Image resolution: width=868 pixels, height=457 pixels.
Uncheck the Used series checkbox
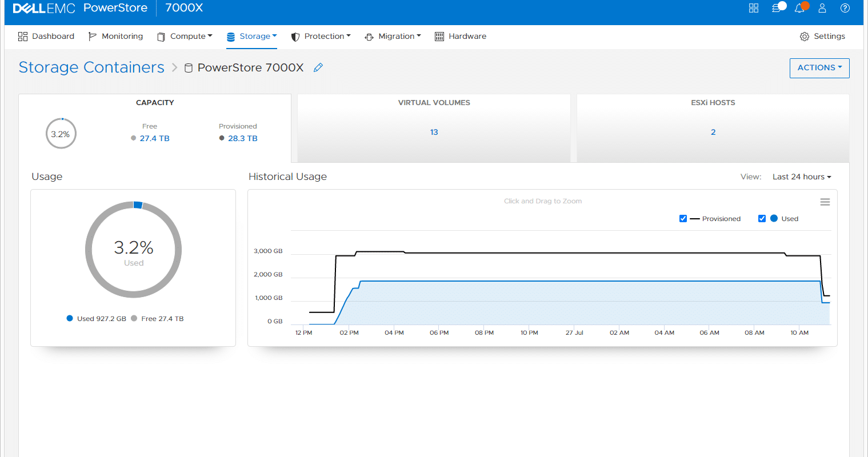[x=762, y=219]
